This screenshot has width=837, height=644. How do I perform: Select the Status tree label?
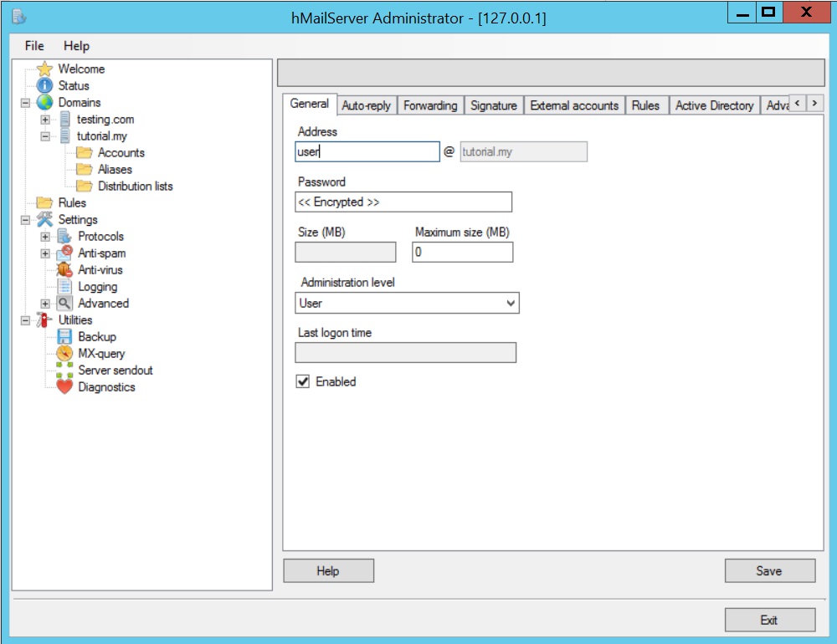(74, 85)
